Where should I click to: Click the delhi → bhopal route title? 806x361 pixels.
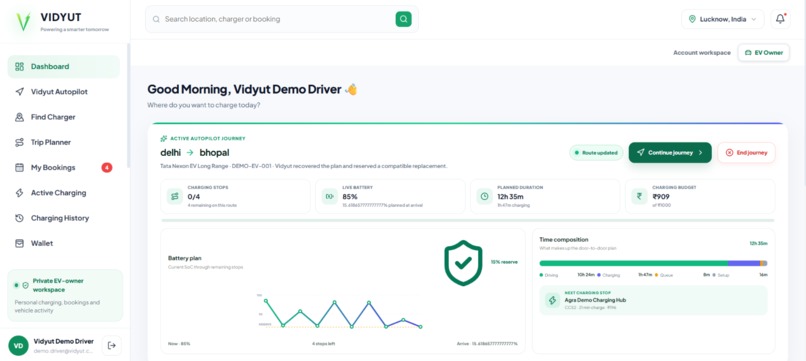coord(195,153)
